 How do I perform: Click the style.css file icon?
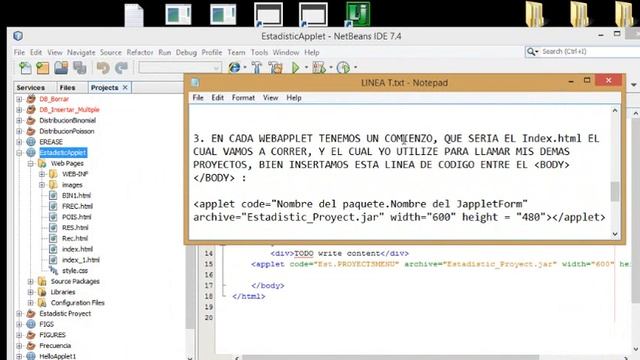coord(53,270)
